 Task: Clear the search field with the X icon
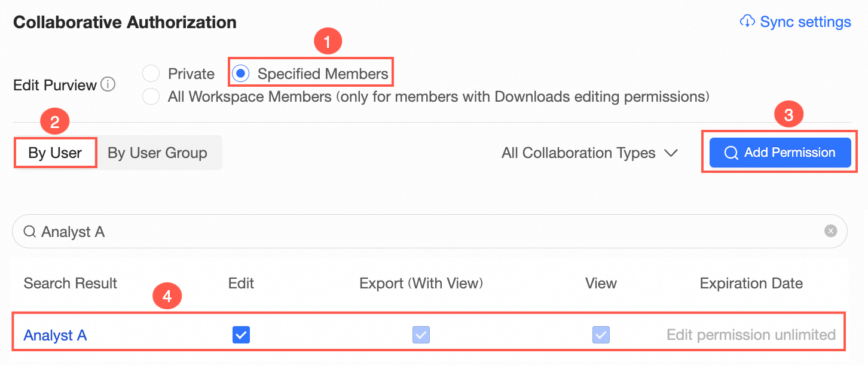coord(830,232)
